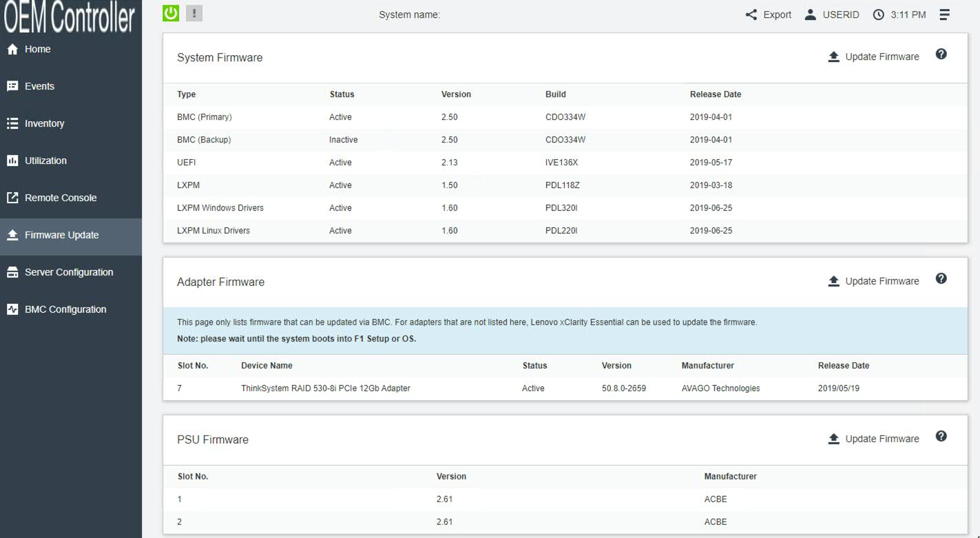Click the green power status icon
The width and height of the screenshot is (980, 538).
click(x=171, y=13)
